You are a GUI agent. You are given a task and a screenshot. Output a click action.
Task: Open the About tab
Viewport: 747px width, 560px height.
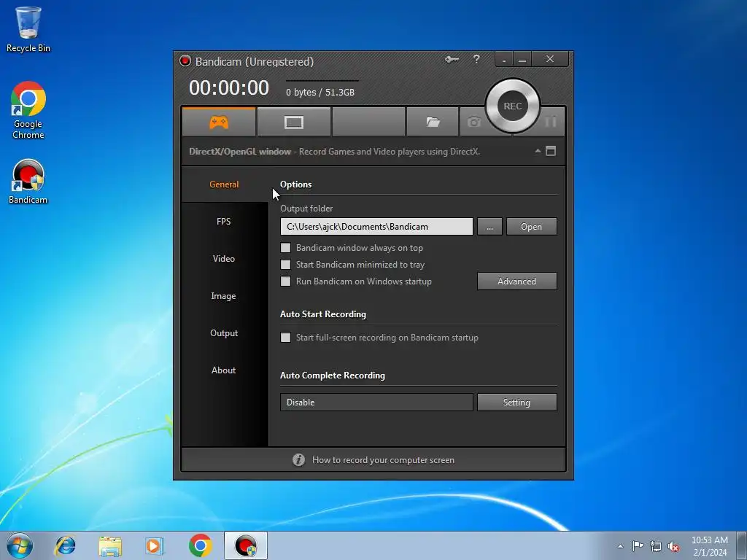[x=224, y=370]
